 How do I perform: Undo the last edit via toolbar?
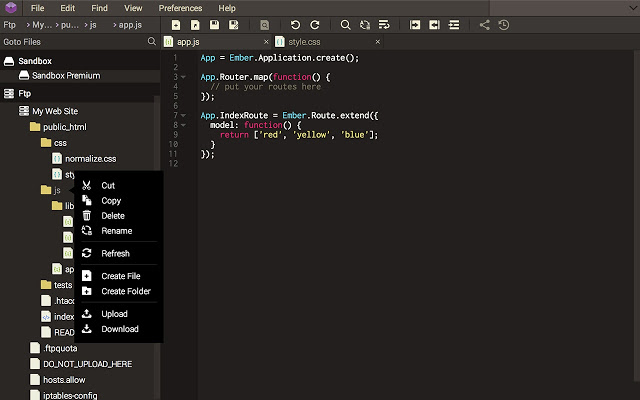(295, 25)
